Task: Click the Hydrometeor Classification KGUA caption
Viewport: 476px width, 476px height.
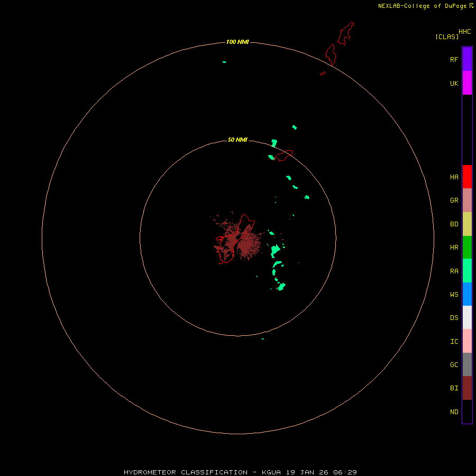Action: [241, 472]
